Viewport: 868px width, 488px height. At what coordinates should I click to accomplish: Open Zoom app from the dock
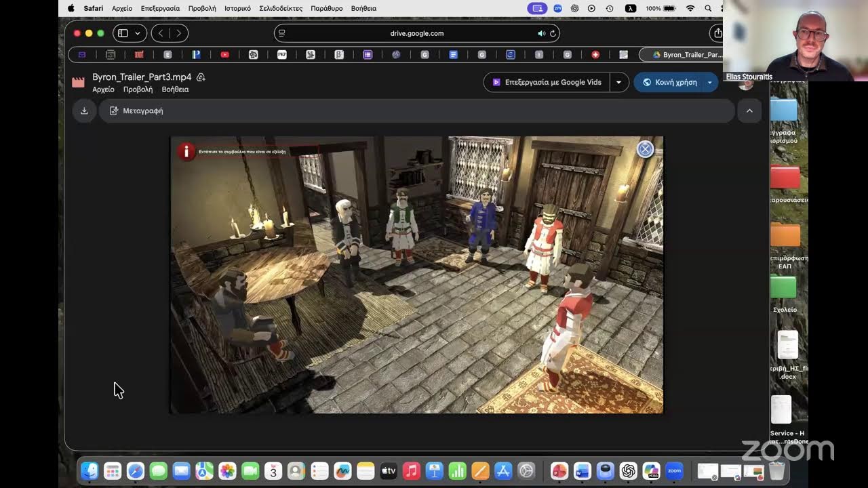pos(674,470)
